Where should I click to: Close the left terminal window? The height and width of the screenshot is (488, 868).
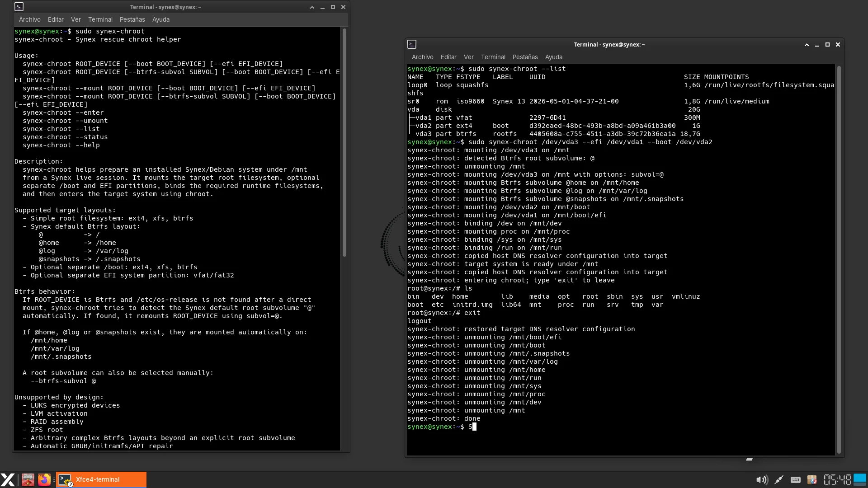[343, 7]
